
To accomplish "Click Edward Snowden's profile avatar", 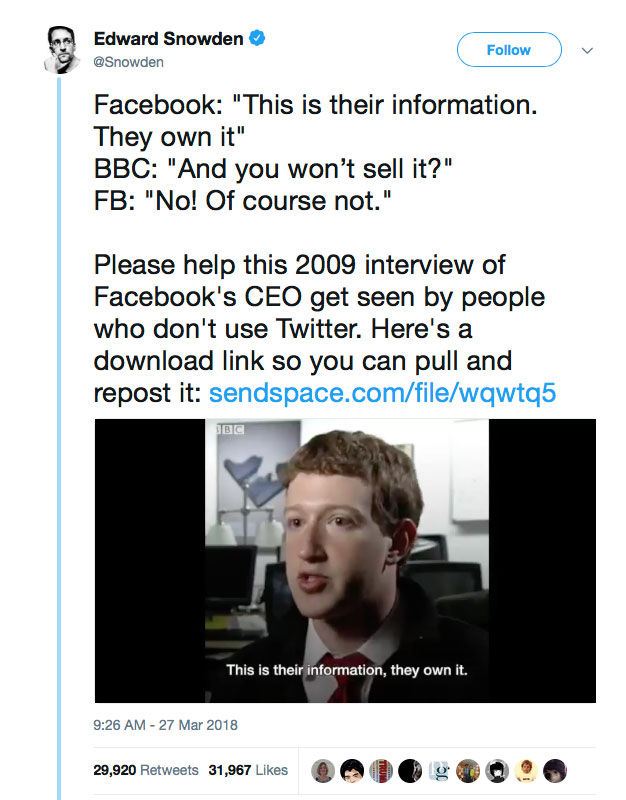I will pos(62,50).
